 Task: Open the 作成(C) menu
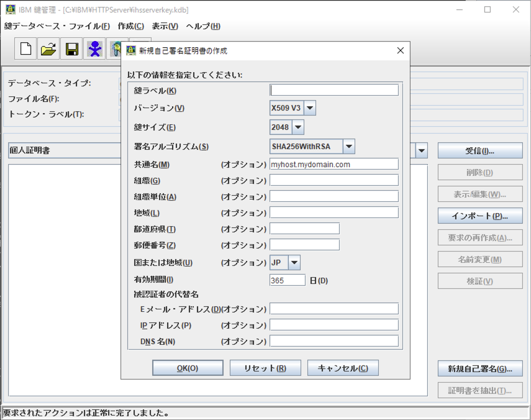(130, 26)
